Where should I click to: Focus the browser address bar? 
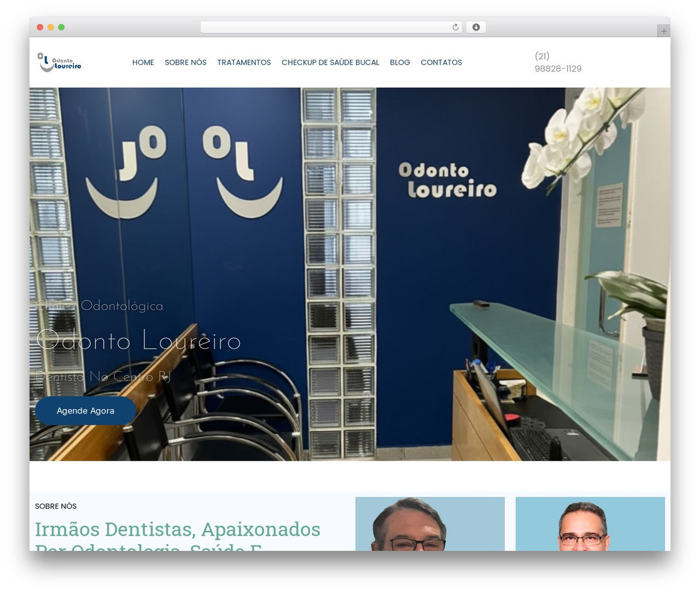click(x=331, y=27)
